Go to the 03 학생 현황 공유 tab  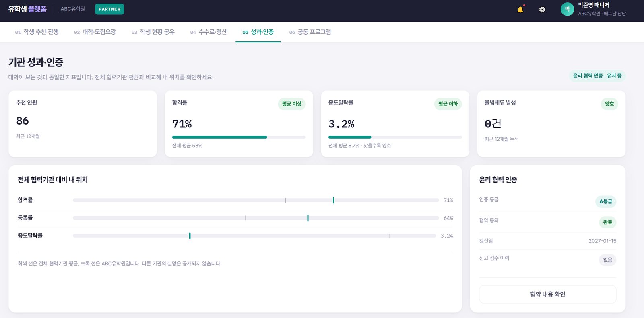(153, 32)
